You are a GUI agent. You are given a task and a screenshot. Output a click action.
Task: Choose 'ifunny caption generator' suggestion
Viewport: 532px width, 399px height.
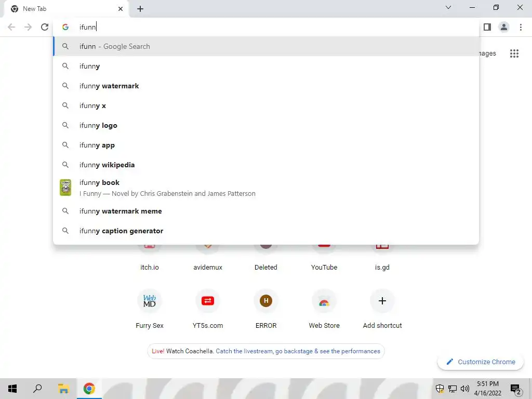pyautogui.click(x=266, y=231)
